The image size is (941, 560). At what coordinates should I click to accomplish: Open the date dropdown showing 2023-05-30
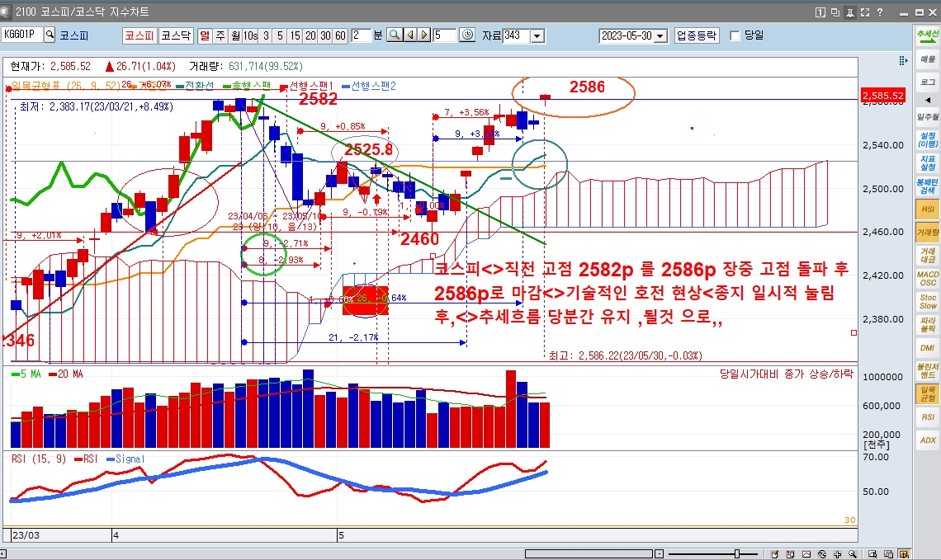[660, 36]
